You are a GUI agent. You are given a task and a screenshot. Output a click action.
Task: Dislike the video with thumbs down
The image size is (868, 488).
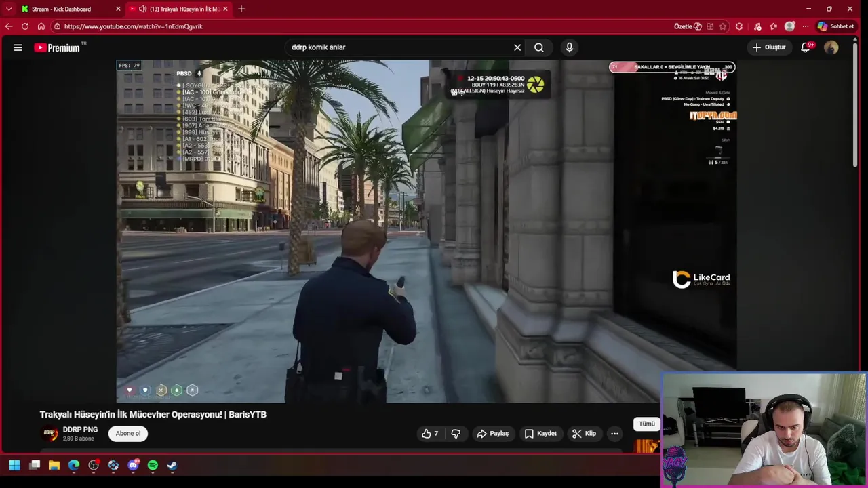click(456, 434)
